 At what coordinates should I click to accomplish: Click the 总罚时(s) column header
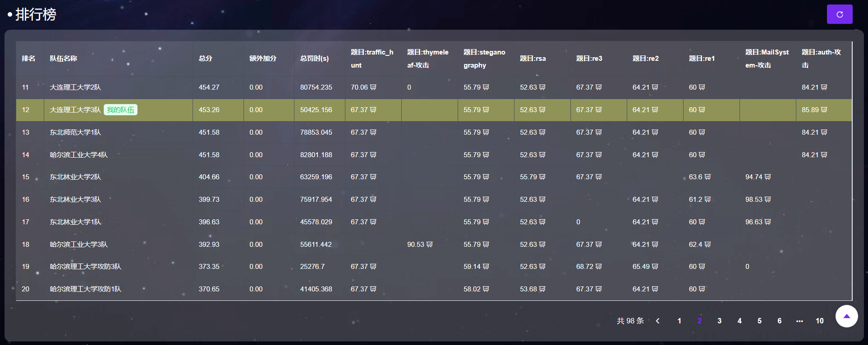point(314,59)
